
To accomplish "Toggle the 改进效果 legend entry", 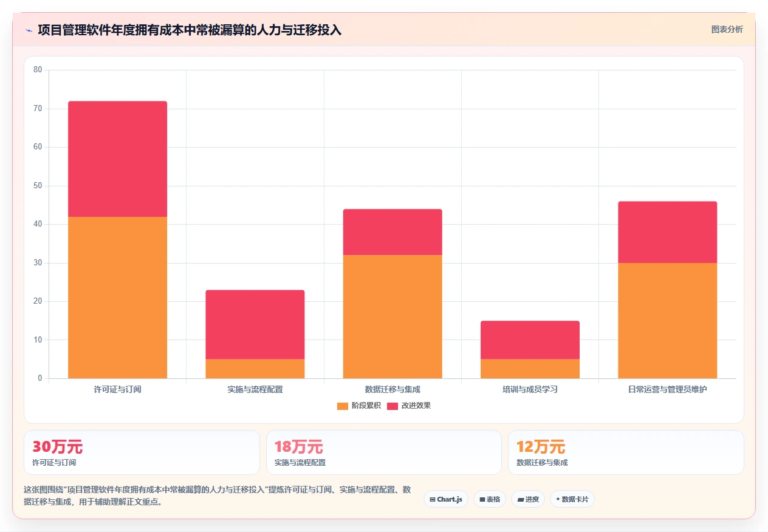I will [409, 406].
